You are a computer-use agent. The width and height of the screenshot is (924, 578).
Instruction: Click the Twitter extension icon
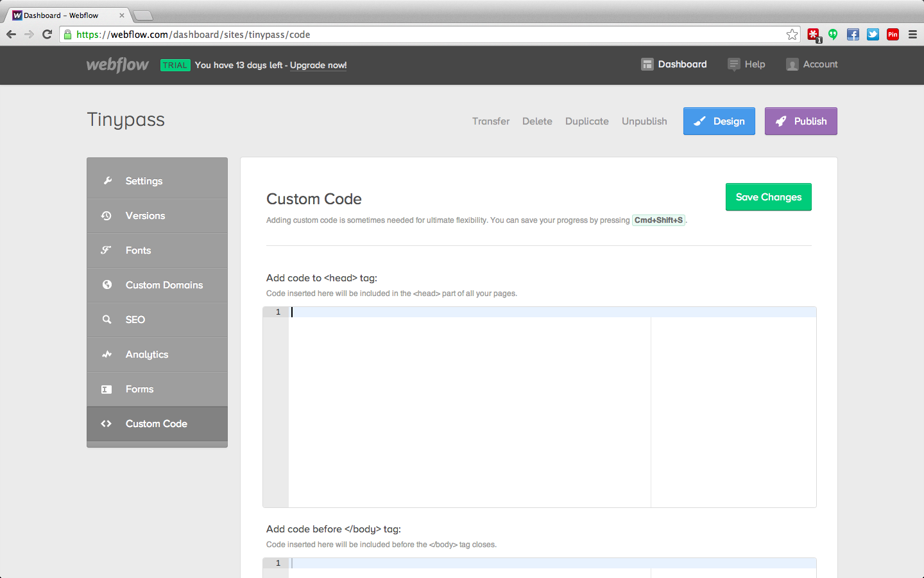(873, 35)
